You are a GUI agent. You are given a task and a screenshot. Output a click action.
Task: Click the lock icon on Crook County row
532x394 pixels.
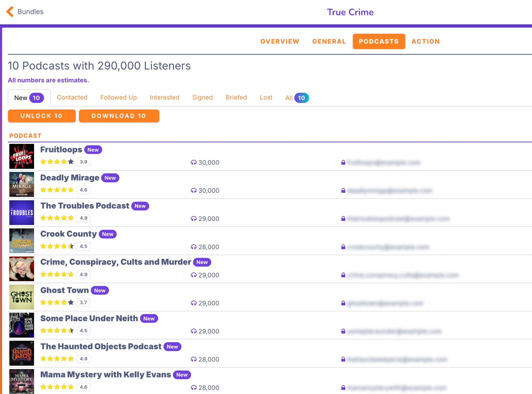343,247
